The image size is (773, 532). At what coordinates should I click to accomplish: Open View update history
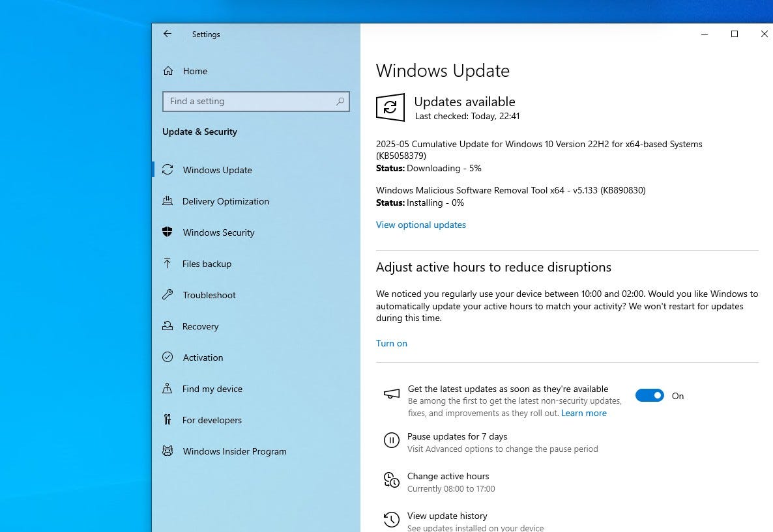[x=447, y=516]
